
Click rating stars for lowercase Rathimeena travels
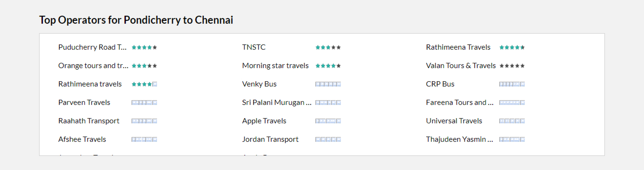click(x=144, y=84)
